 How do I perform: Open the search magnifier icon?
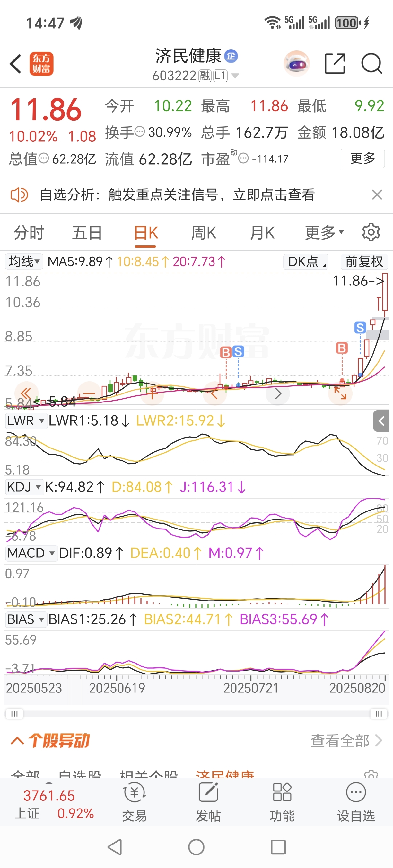click(x=371, y=63)
